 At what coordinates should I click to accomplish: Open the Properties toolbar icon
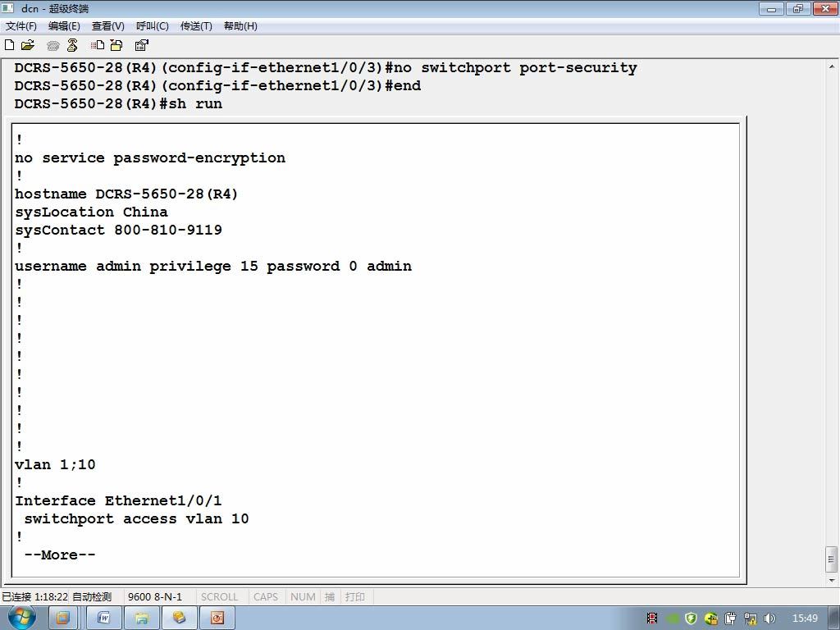click(141, 45)
